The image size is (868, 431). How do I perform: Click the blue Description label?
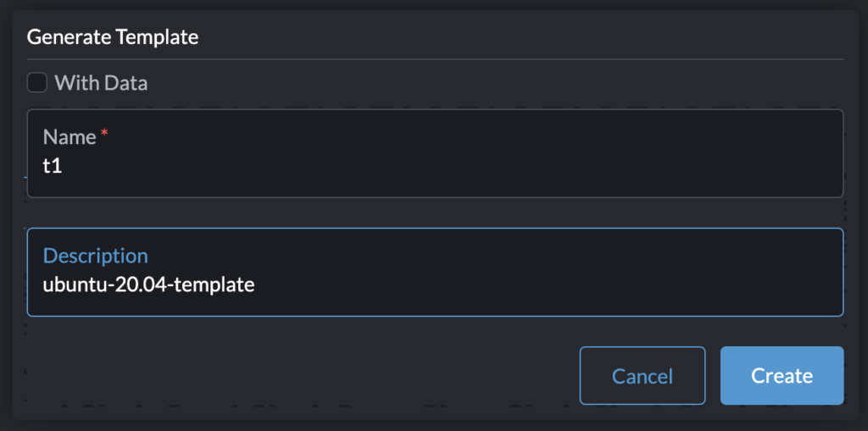pos(95,256)
